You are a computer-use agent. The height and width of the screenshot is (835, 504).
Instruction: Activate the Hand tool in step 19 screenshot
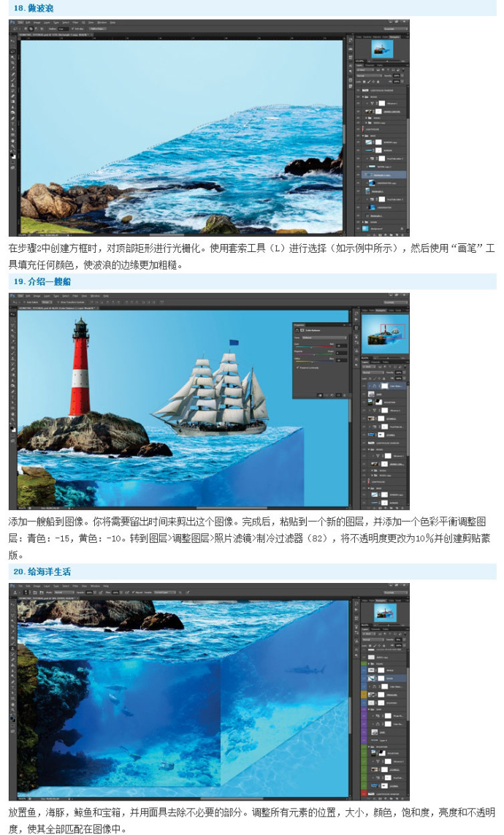(12, 413)
